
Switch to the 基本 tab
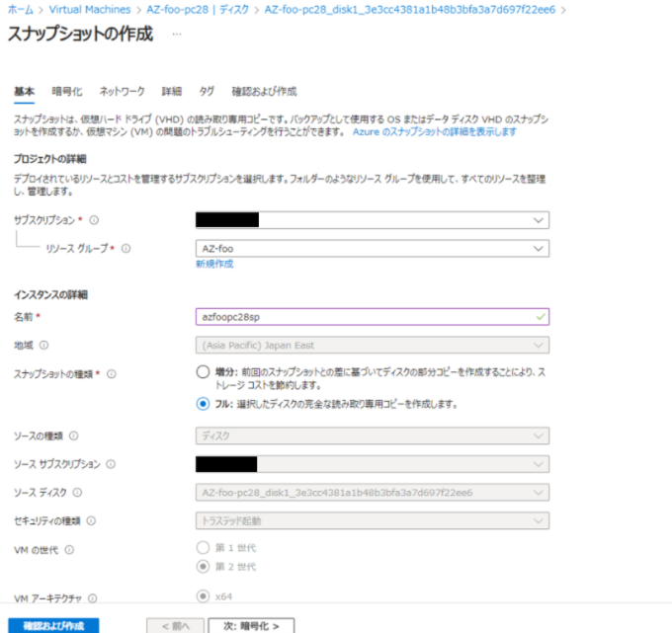pyautogui.click(x=24, y=91)
